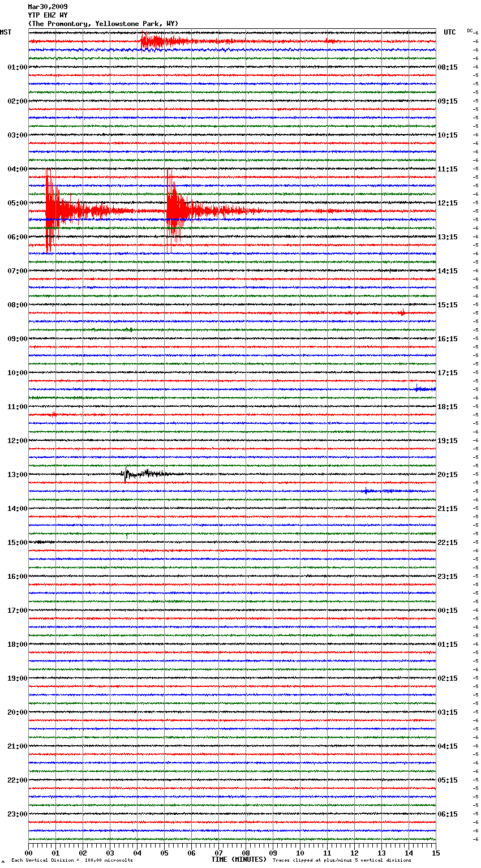The image size is (481, 868).
Task: Click the '09:15' UTC time label
Action: tap(448, 101)
